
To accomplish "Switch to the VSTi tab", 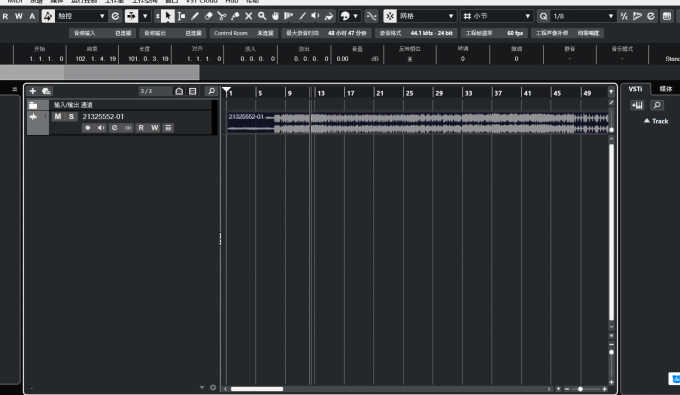I will pyautogui.click(x=635, y=89).
